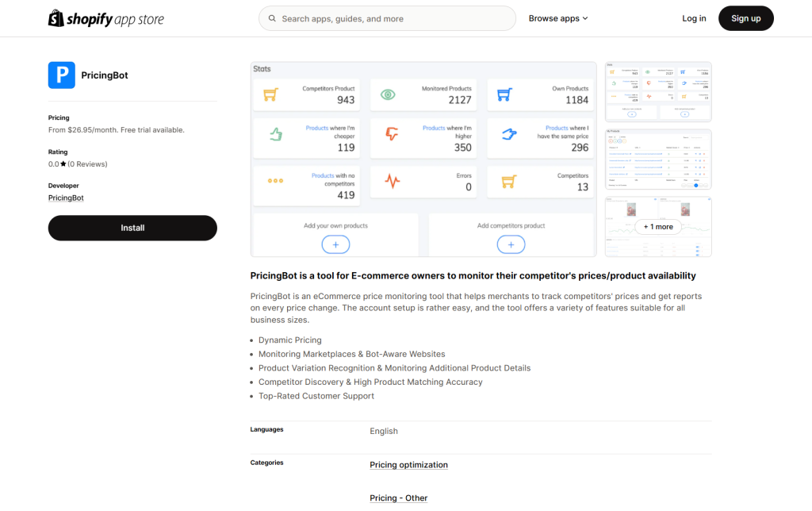Viewport: 812px width, 511px height.
Task: Click the 'English' language value
Action: (x=384, y=431)
